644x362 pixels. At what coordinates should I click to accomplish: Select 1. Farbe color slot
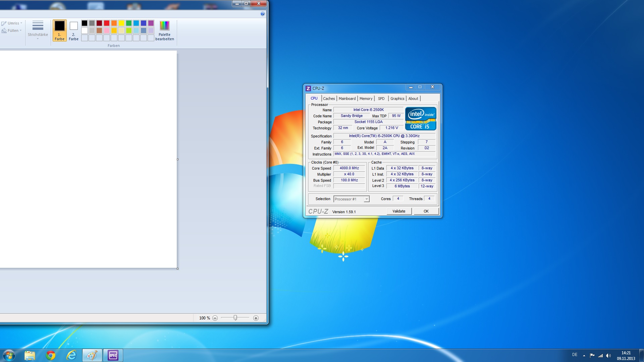point(60,31)
